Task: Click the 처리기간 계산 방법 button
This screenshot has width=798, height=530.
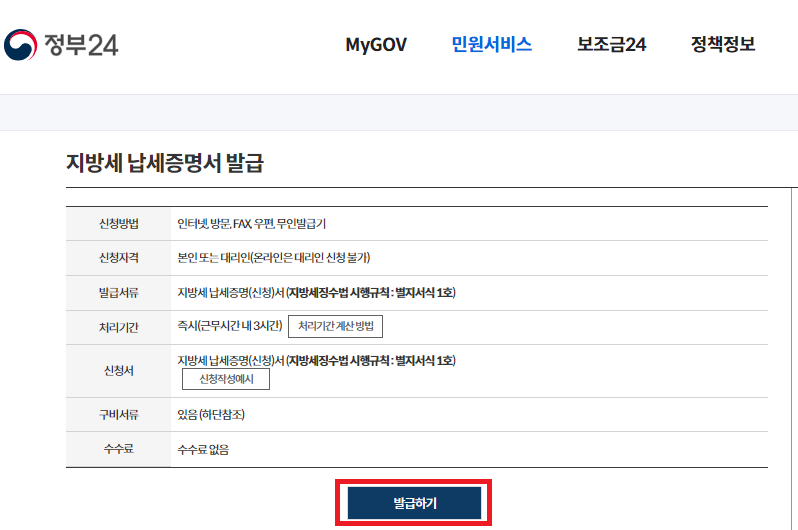Action: click(335, 326)
